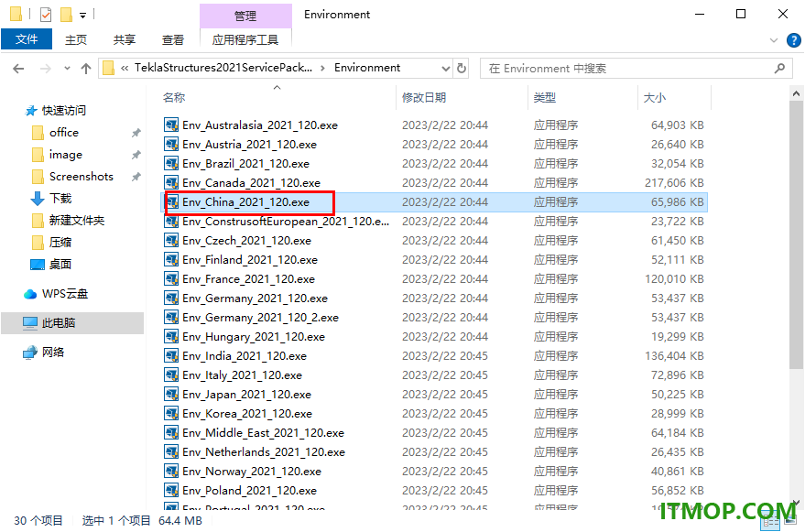Open the 压缩 folder

[x=60, y=243]
